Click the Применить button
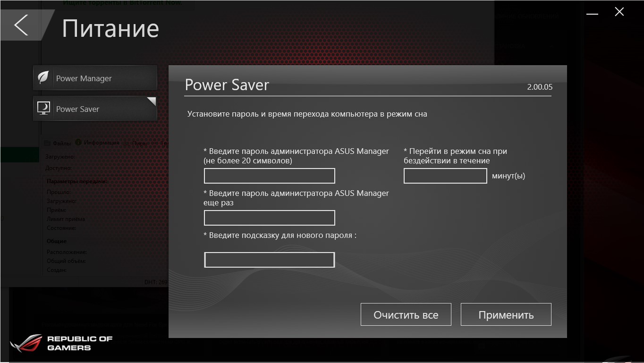The width and height of the screenshot is (644, 363). click(x=506, y=315)
